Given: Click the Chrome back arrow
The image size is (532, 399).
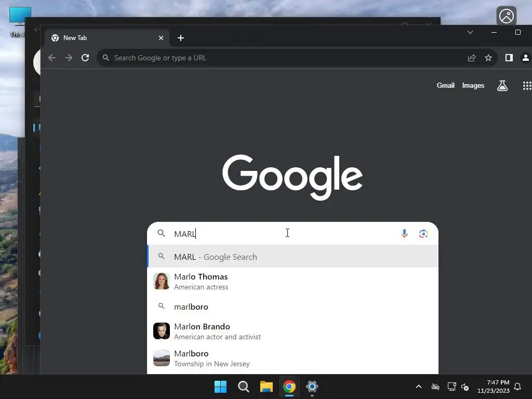Looking at the screenshot, I should [x=52, y=58].
